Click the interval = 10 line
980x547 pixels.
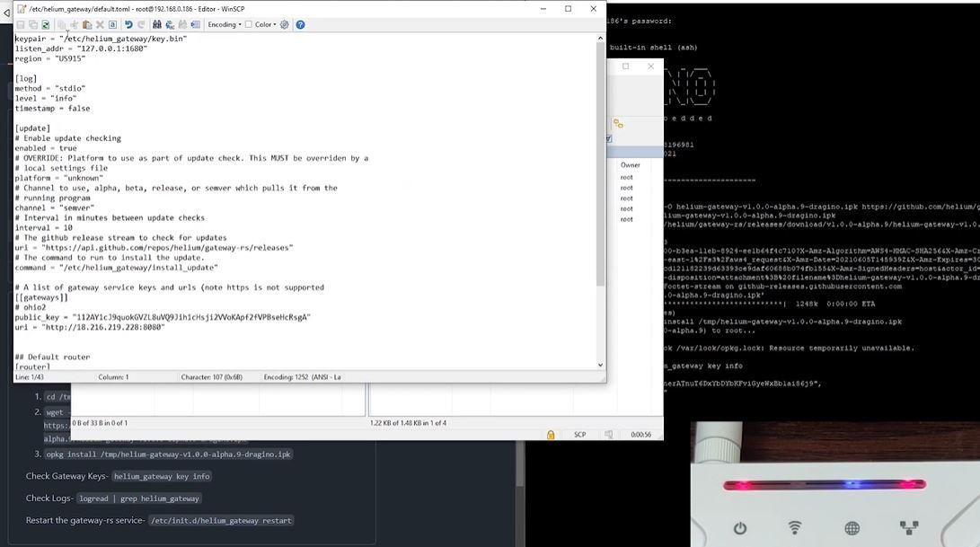click(x=44, y=228)
